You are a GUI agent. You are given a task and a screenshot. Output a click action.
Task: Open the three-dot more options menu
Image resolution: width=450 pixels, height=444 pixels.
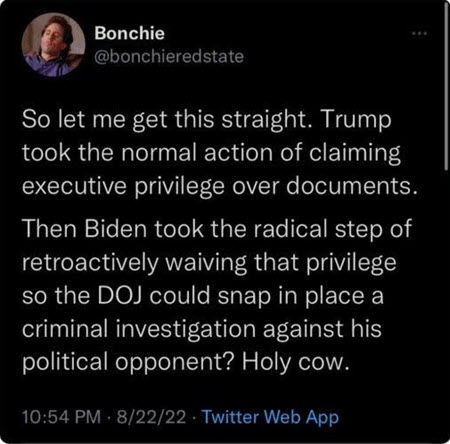420,34
